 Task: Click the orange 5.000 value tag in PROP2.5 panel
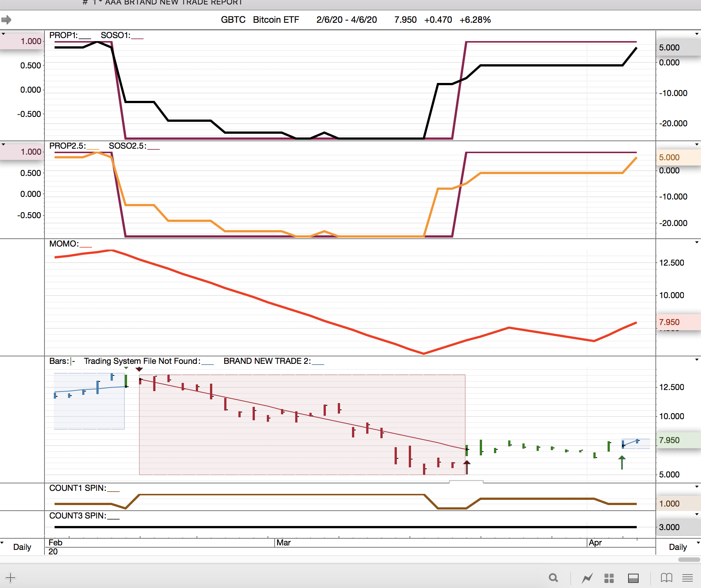pyautogui.click(x=678, y=158)
